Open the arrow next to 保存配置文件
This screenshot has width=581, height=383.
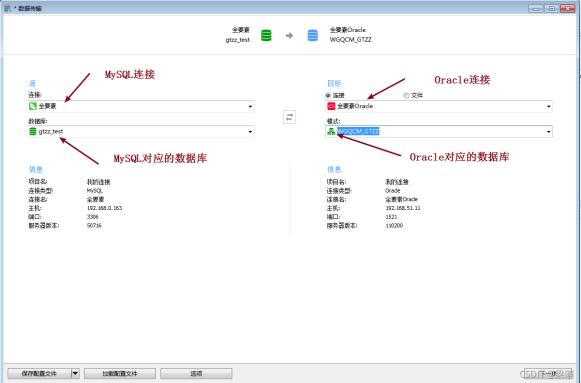[75, 373]
